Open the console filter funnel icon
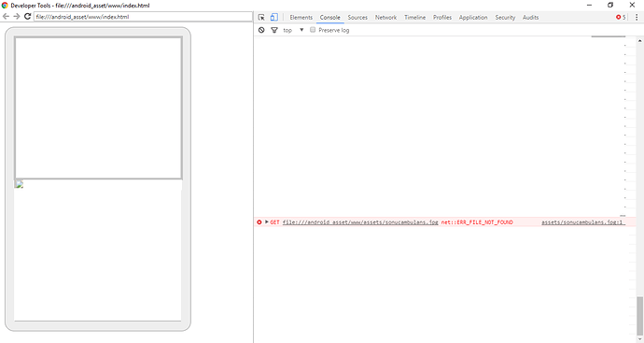Image resolution: width=644 pixels, height=343 pixels. tap(274, 30)
